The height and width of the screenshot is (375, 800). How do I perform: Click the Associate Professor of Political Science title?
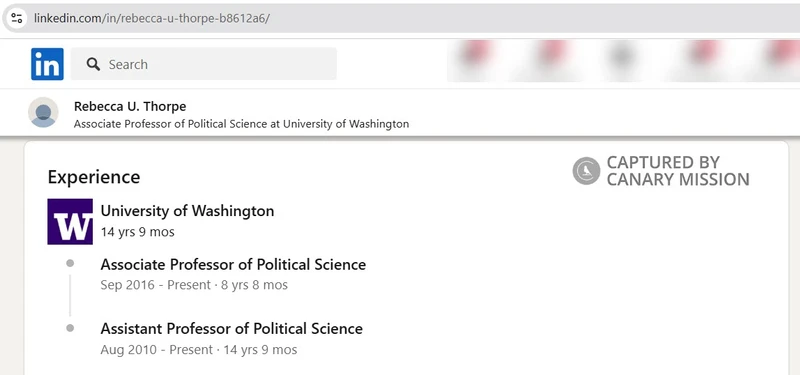coord(233,265)
